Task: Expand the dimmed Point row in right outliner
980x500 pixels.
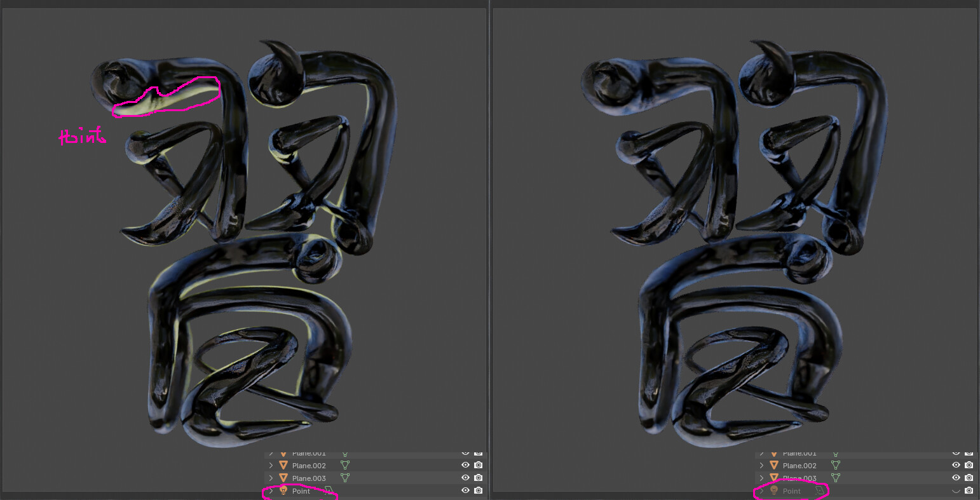Action: click(761, 490)
